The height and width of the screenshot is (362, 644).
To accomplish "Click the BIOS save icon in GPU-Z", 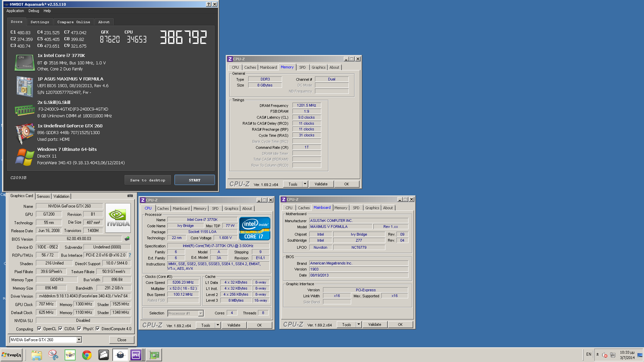I will coord(127,239).
